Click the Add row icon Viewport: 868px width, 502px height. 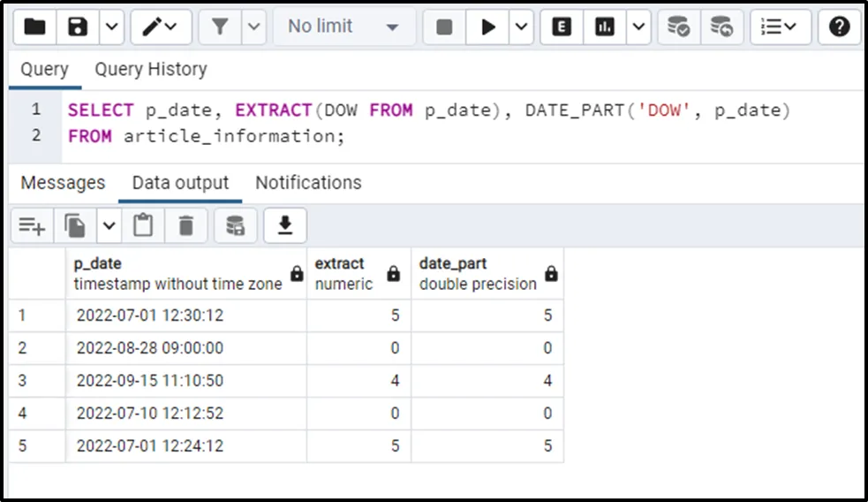click(32, 226)
